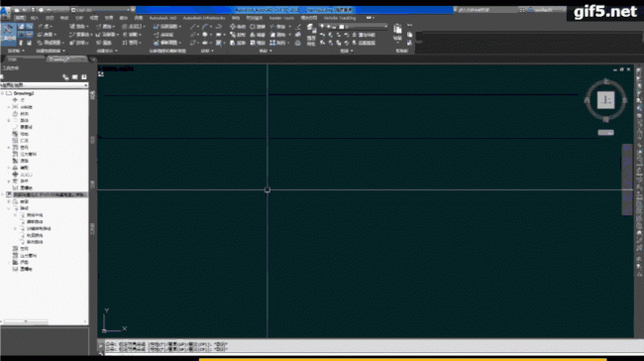The height and width of the screenshot is (361, 644).
Task: Select the Mirror tool in Modify panel
Action: [x=258, y=35]
